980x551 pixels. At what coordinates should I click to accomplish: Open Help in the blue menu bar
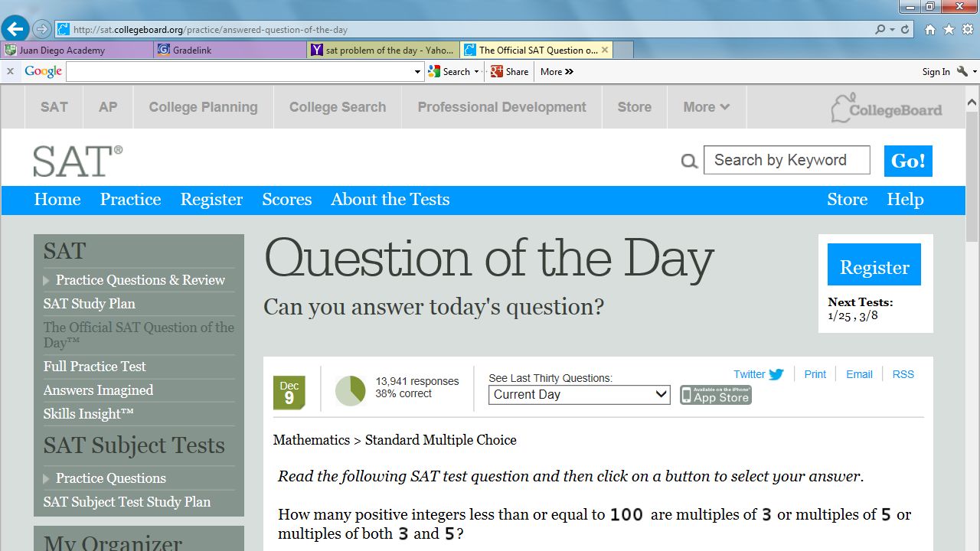(905, 200)
